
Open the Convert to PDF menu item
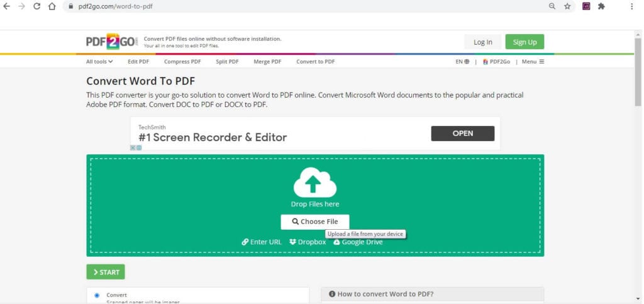coord(316,62)
